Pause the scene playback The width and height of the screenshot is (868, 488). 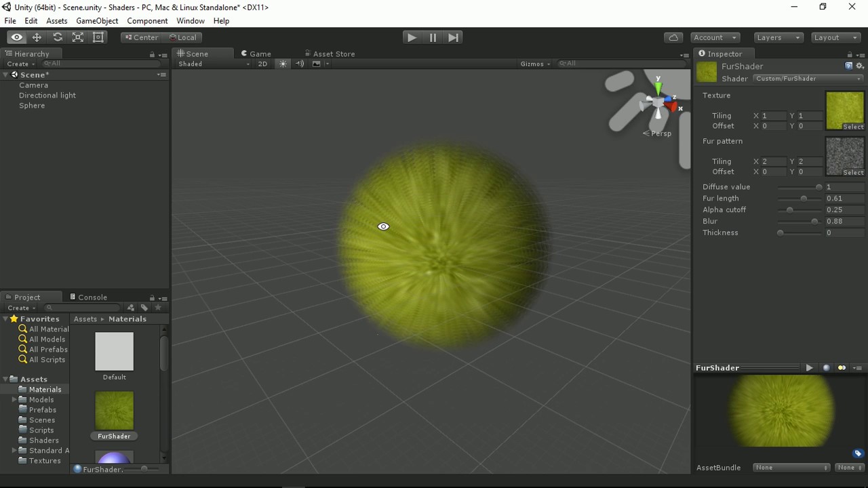click(x=433, y=37)
